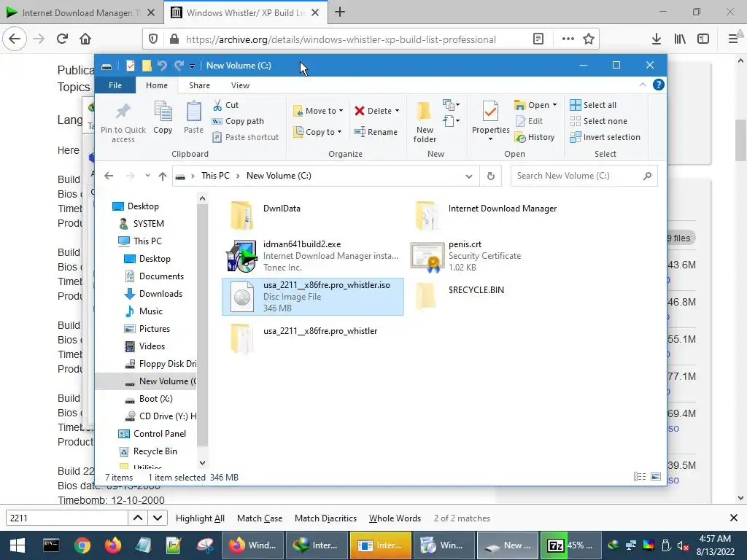747x560 pixels.
Task: Click the History button
Action: (x=535, y=137)
